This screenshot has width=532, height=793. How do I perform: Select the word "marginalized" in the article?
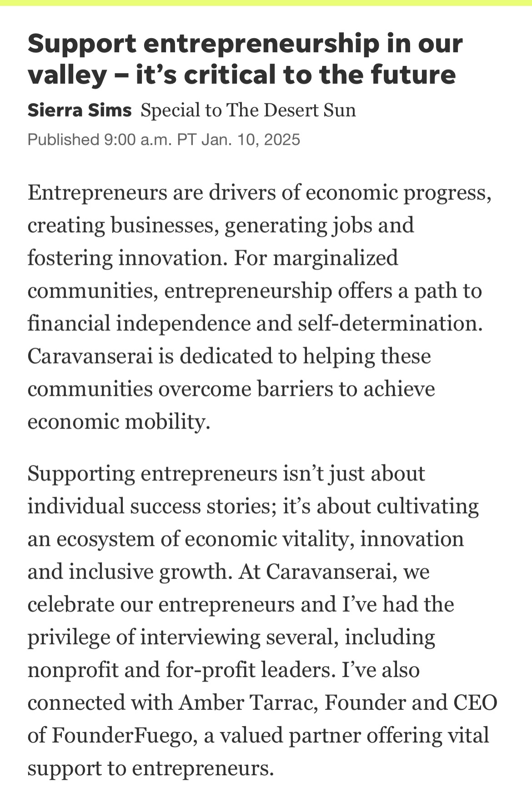(336, 258)
